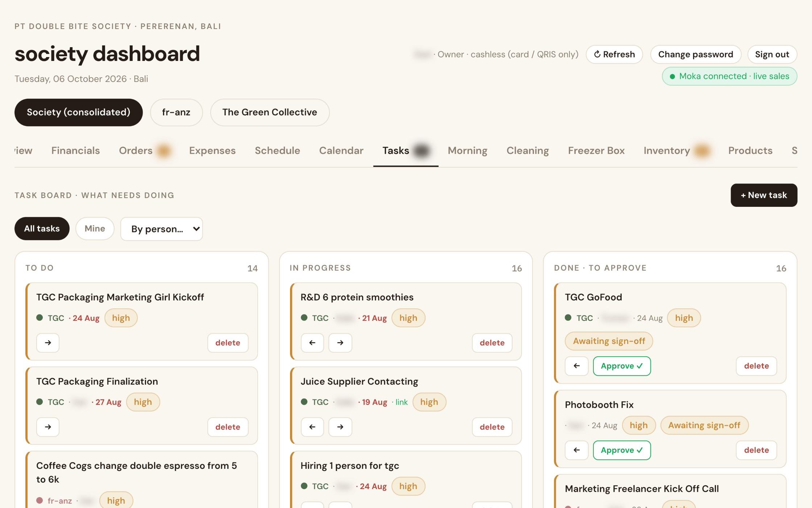Move Juice Supplier Contacting forward with arrow
This screenshot has width=812, height=508.
click(340, 427)
